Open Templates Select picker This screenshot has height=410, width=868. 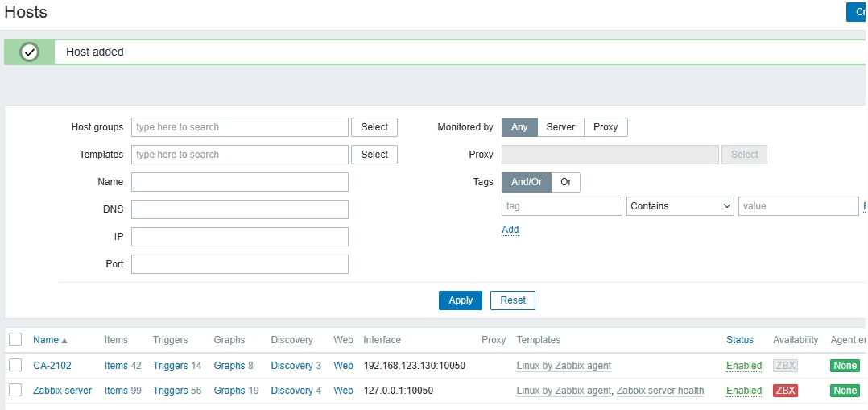(x=374, y=155)
